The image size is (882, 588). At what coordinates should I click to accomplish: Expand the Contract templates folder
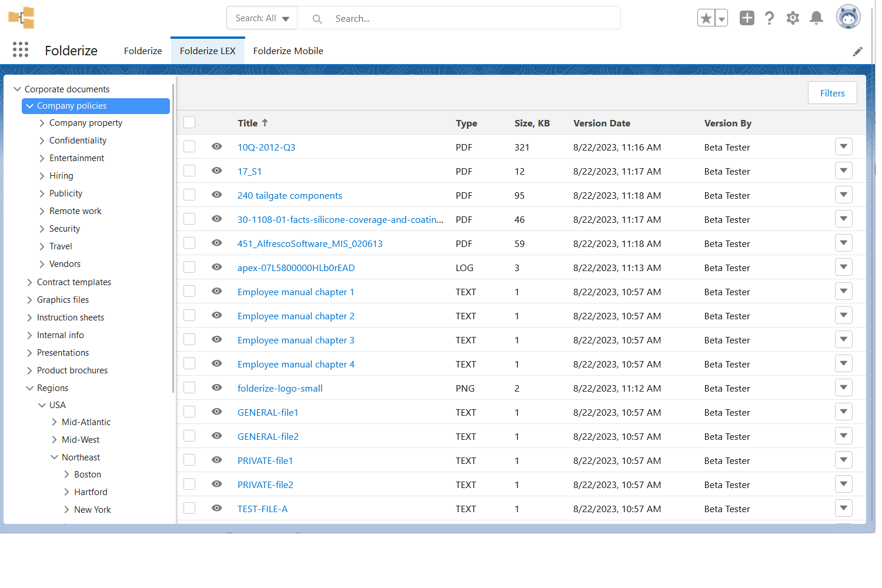(x=29, y=282)
